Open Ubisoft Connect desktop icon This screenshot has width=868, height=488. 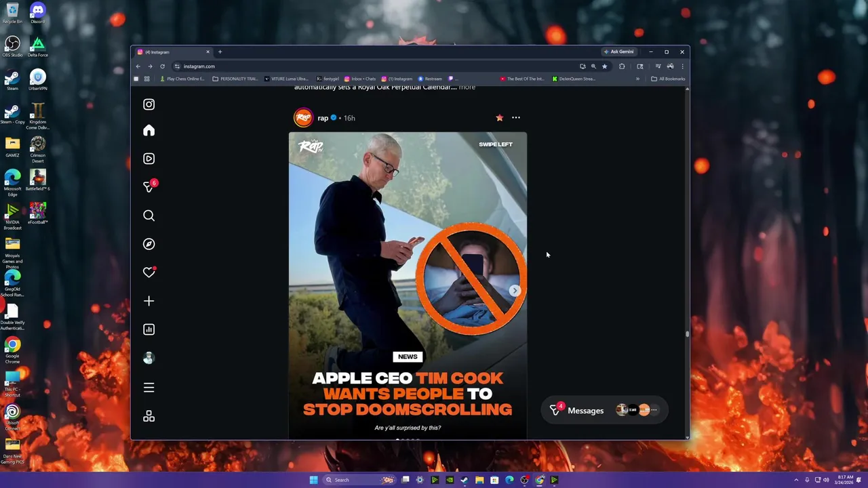(x=12, y=418)
